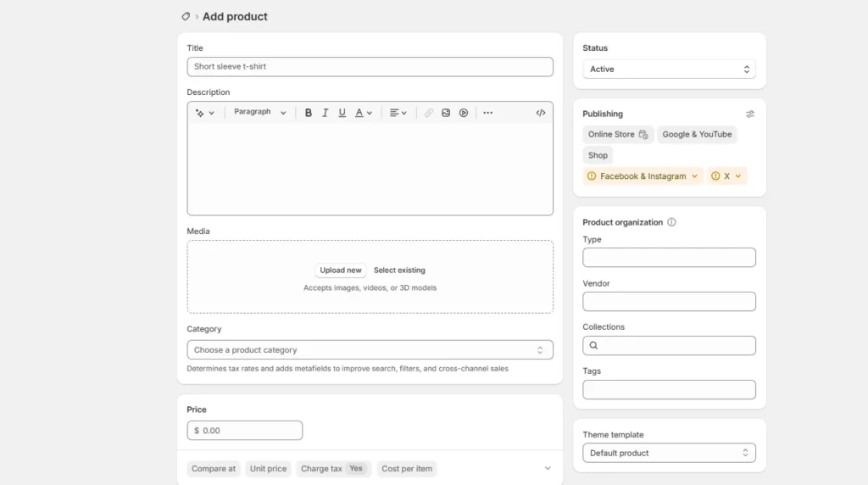Apply underline formatting in description editor
This screenshot has height=485, width=868.
[342, 113]
